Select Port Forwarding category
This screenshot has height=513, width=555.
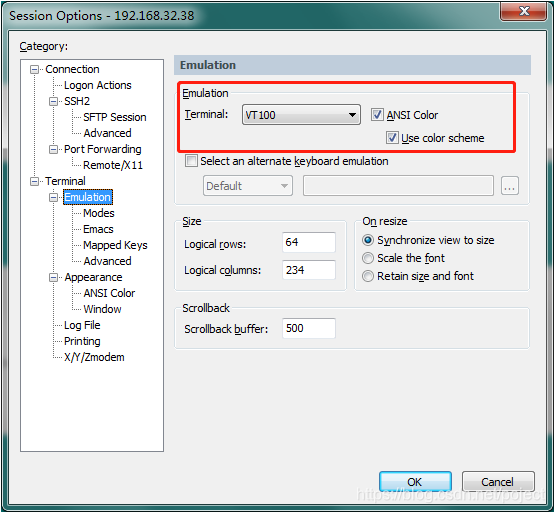click(x=103, y=149)
